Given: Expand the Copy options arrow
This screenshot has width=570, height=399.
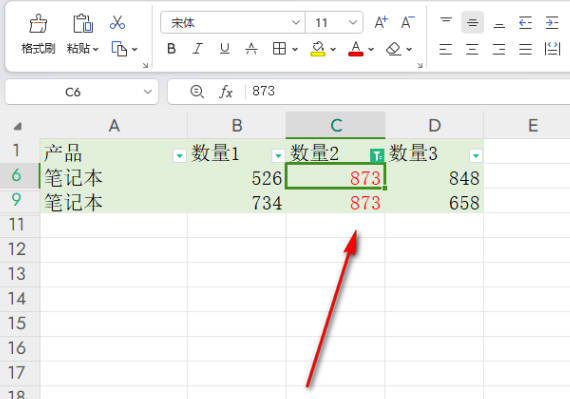Looking at the screenshot, I should pos(135,49).
